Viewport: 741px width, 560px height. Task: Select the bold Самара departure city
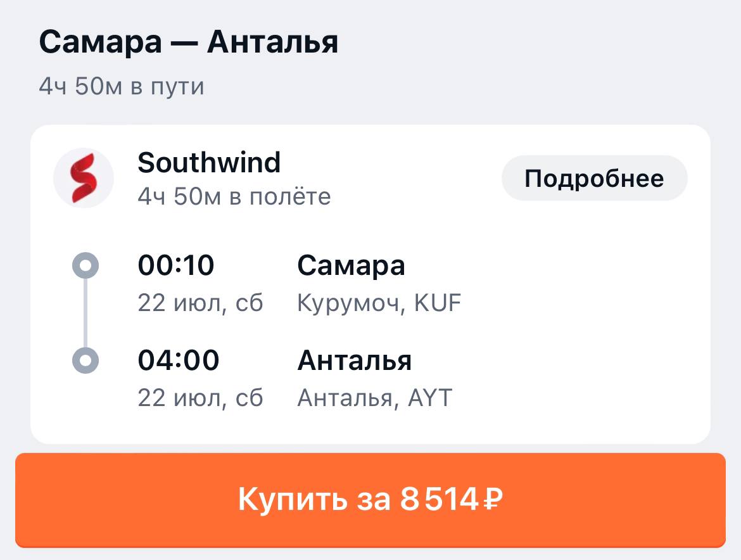click(x=351, y=266)
